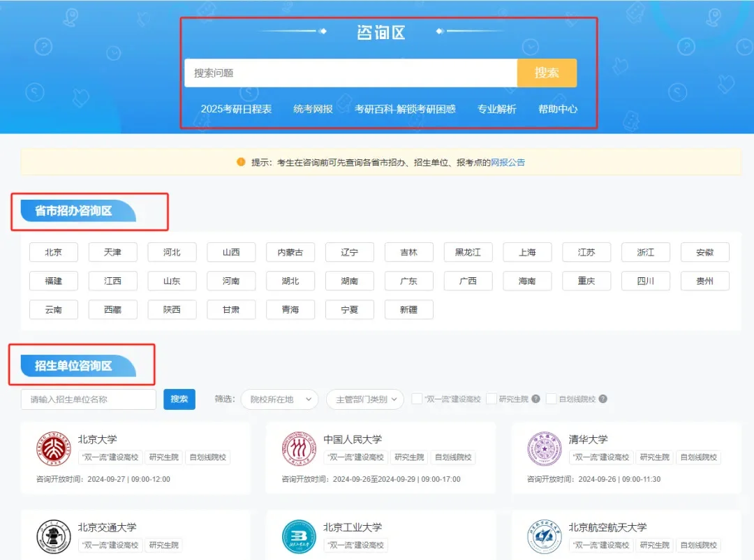The width and height of the screenshot is (754, 560).
Task: Check the 自划线院校 filter option
Action: point(551,399)
